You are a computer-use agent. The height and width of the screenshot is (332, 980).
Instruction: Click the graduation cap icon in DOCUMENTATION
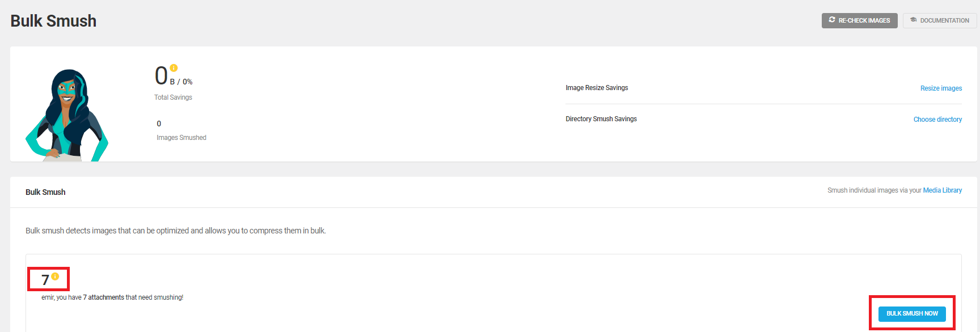coord(913,20)
